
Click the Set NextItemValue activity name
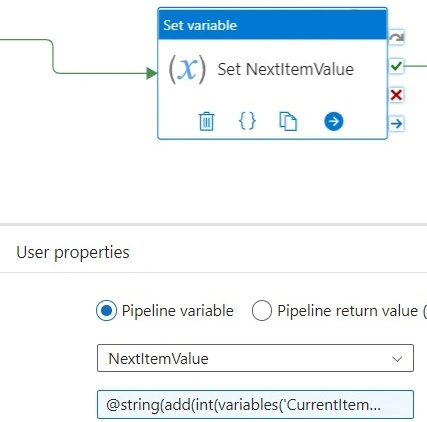coord(285,69)
